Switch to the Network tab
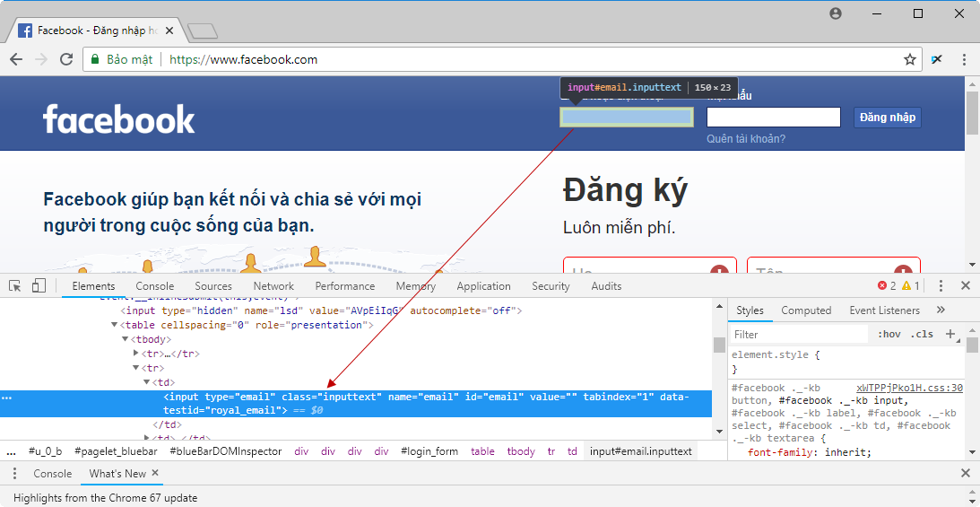Viewport: 980px width, 507px height. pyautogui.click(x=273, y=286)
